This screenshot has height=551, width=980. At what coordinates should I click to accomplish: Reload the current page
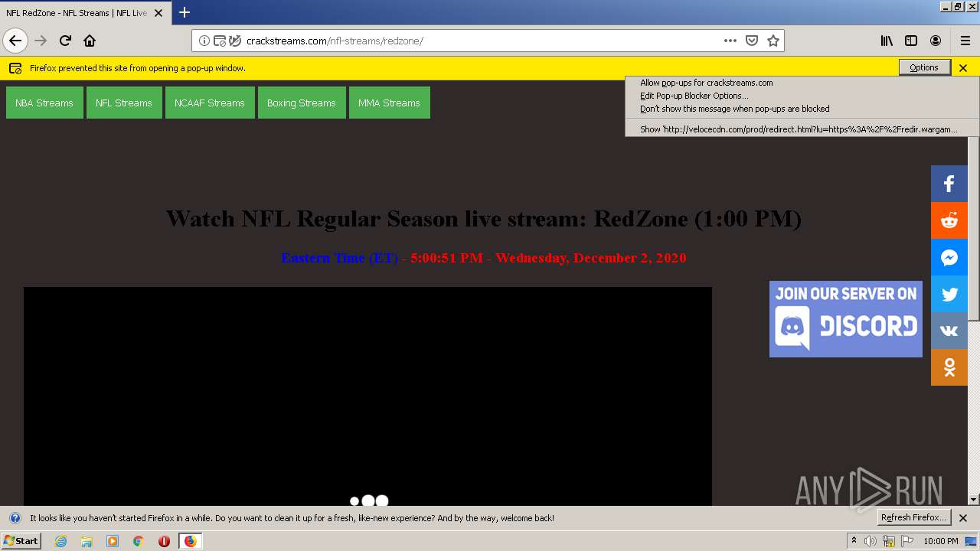click(x=65, y=41)
